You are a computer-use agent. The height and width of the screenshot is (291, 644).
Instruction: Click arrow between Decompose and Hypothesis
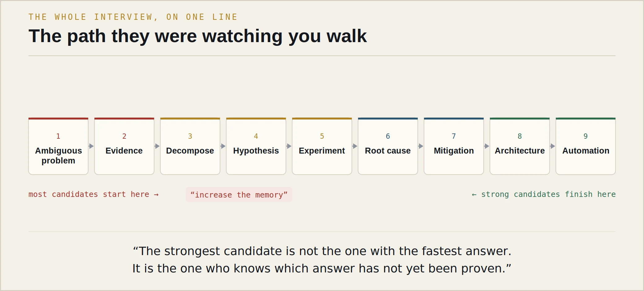[x=223, y=146]
